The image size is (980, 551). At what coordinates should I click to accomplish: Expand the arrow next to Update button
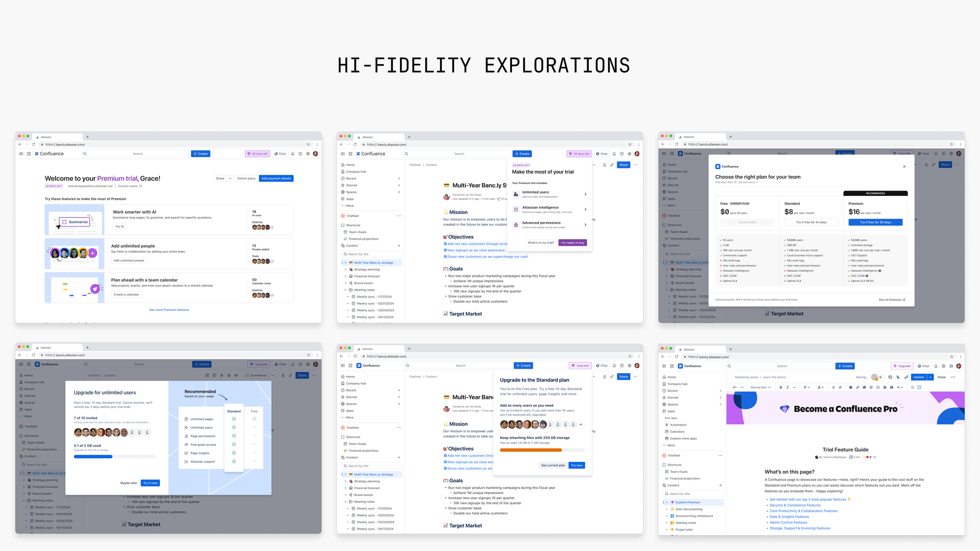click(x=930, y=377)
